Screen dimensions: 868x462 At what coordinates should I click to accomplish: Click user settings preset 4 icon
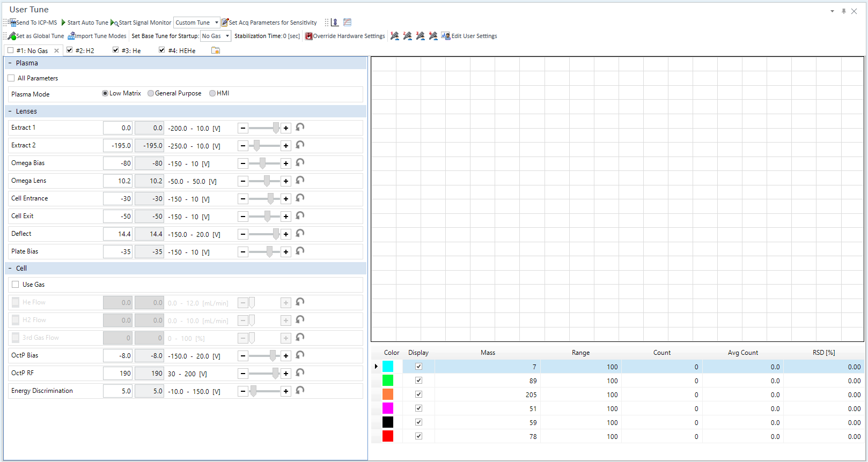tap(433, 36)
